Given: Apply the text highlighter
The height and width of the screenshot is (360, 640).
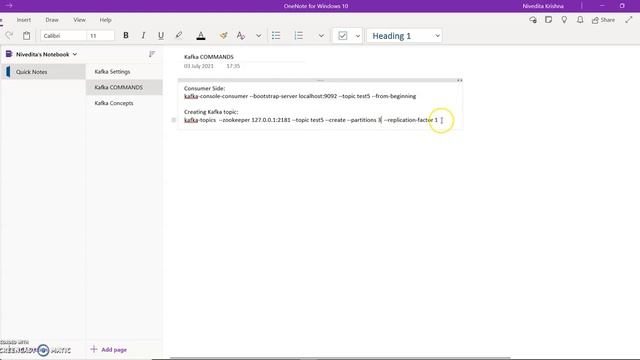Looking at the screenshot, I should 179,36.
